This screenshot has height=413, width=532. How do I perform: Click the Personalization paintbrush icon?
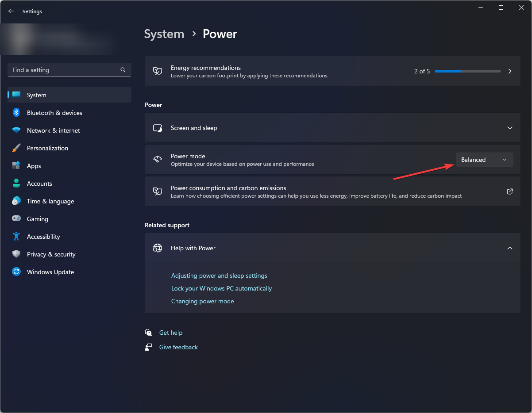[x=16, y=148]
